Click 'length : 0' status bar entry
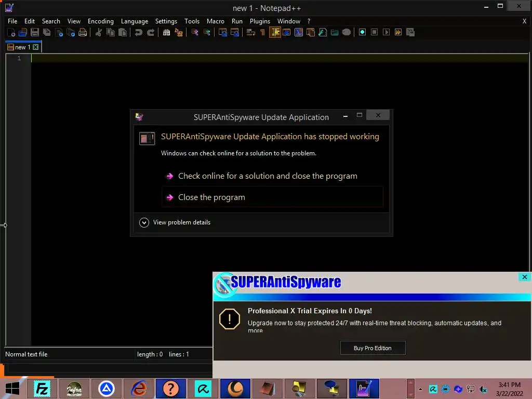This screenshot has height=399, width=532. tap(150, 354)
